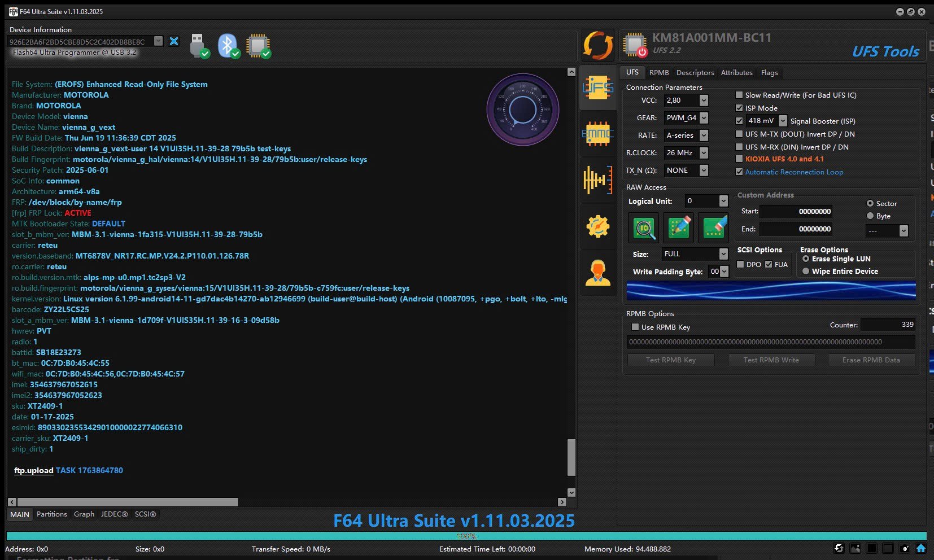Enable the DPO SCSI option
This screenshot has height=560, width=934.
pyautogui.click(x=740, y=264)
